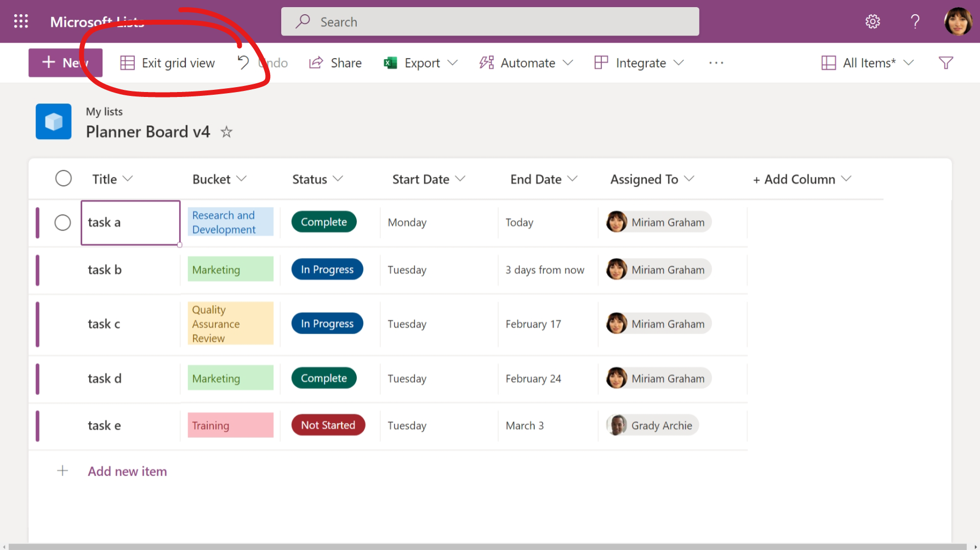The width and height of the screenshot is (980, 550).
Task: Share the list via Share button
Action: (335, 63)
